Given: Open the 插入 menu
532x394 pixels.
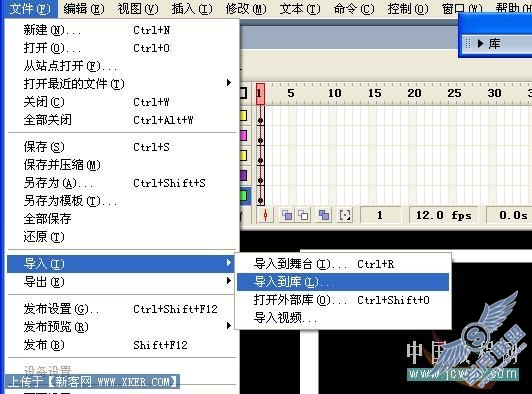Looking at the screenshot, I should pos(192,8).
